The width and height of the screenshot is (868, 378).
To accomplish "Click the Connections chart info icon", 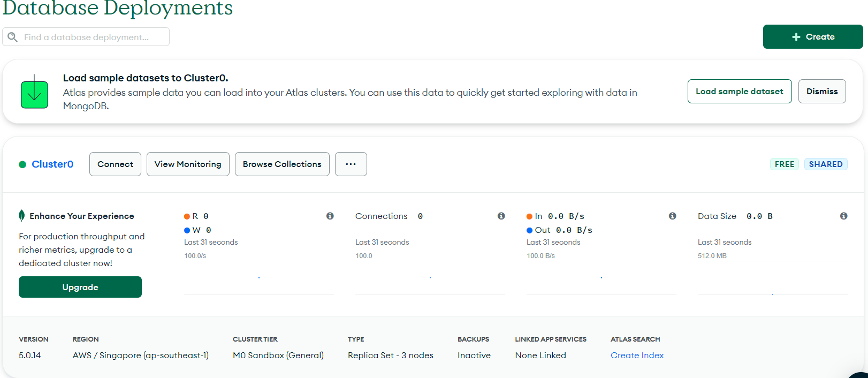I will pyautogui.click(x=501, y=216).
